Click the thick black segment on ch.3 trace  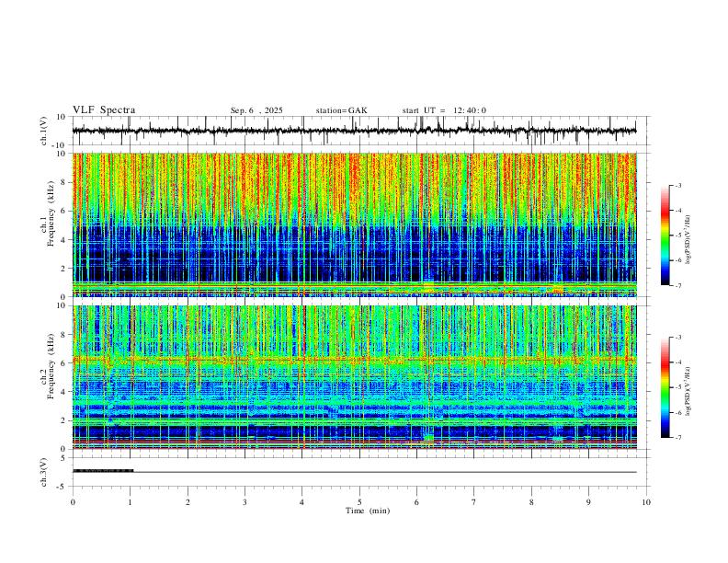coord(103,471)
